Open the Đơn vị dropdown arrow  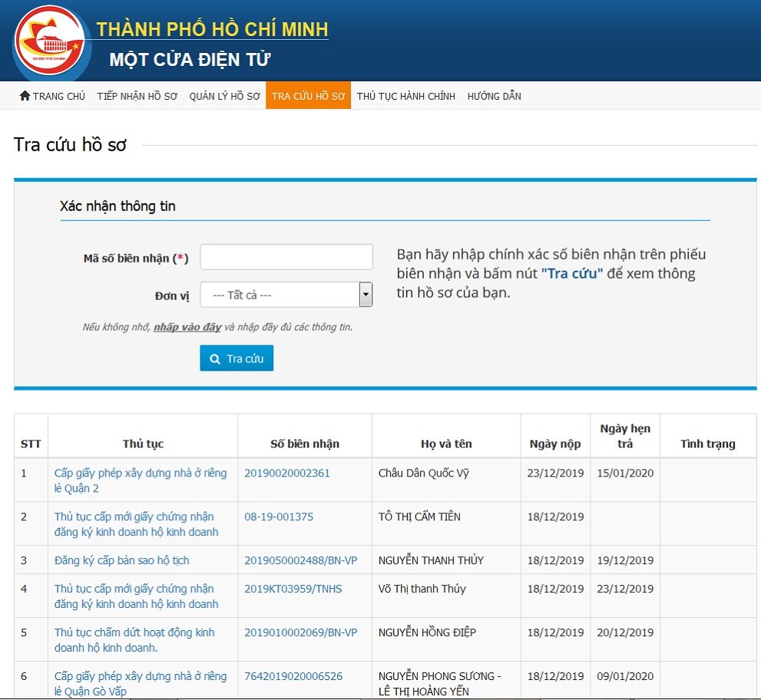366,295
